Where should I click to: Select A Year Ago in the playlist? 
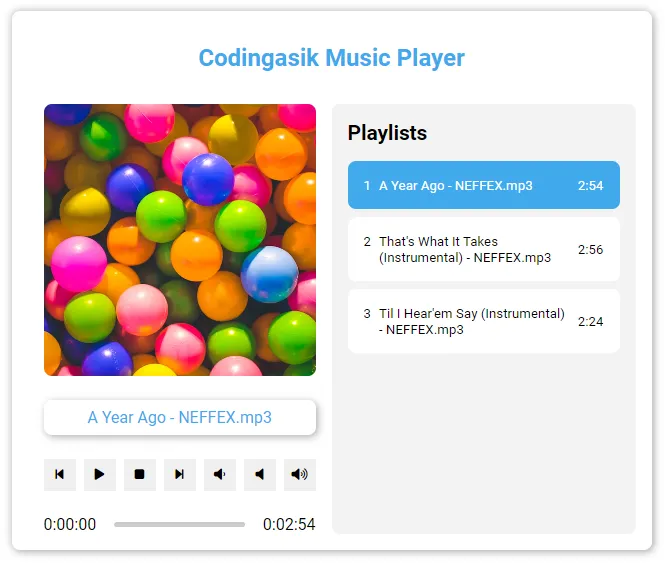click(x=455, y=185)
